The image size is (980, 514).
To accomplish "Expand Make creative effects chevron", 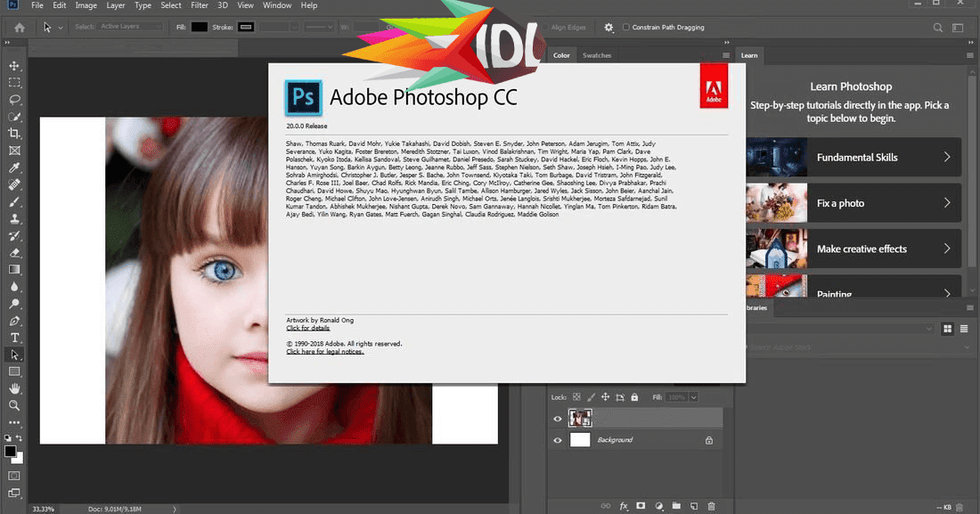I will 947,249.
